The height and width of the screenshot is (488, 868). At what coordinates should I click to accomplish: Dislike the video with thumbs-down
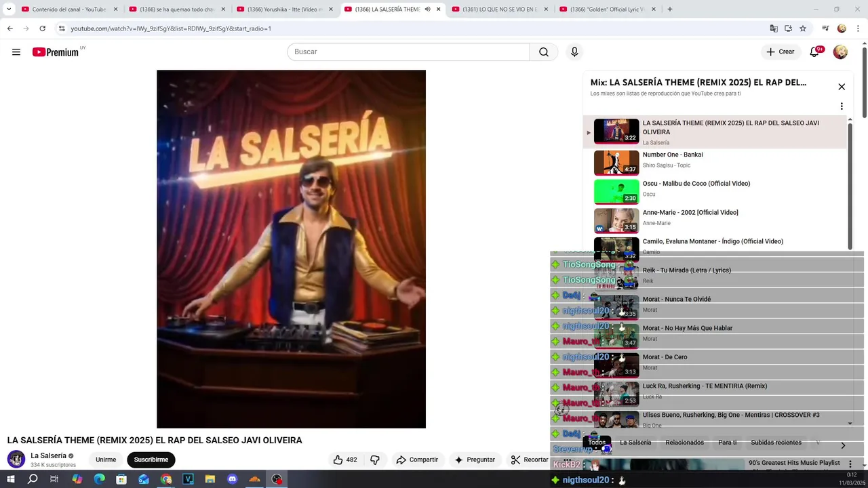[375, 460]
